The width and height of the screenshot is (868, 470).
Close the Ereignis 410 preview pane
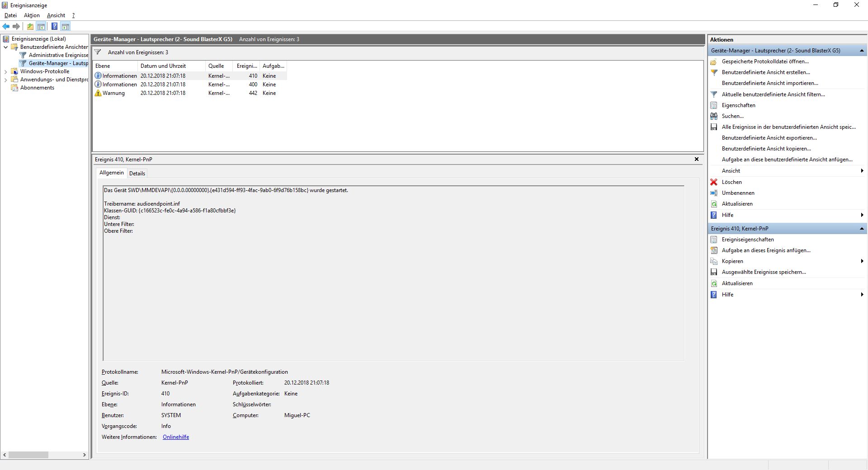tap(696, 159)
